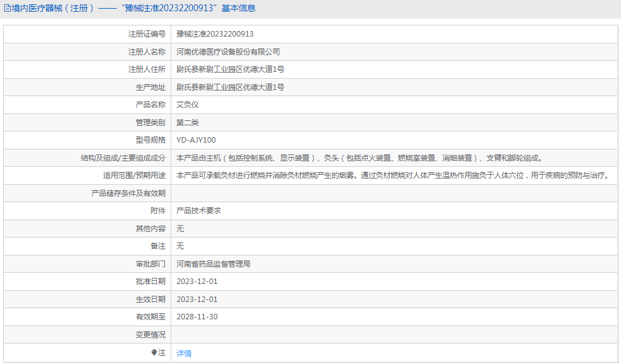Click the 产品名称 label
Screen dimensions: 621x364
pyautogui.click(x=151, y=105)
